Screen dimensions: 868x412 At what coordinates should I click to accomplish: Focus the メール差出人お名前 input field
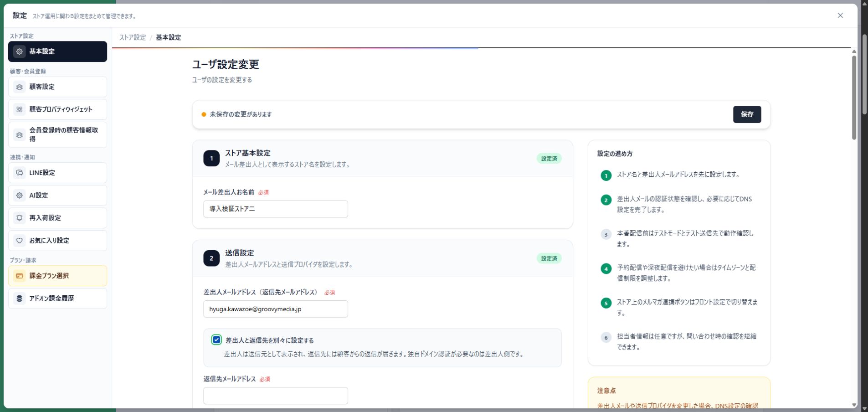tap(276, 209)
